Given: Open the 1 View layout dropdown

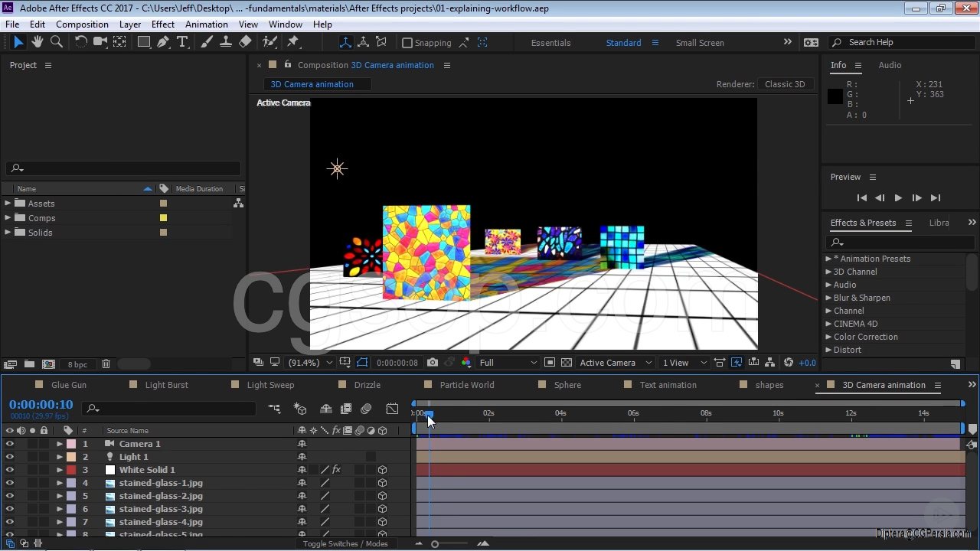Looking at the screenshot, I should pyautogui.click(x=684, y=363).
